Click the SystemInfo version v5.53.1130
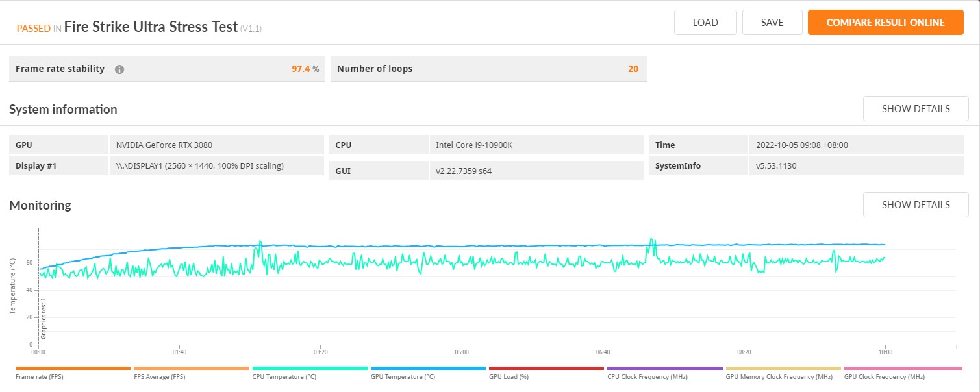This screenshot has width=980, height=392. point(776,165)
